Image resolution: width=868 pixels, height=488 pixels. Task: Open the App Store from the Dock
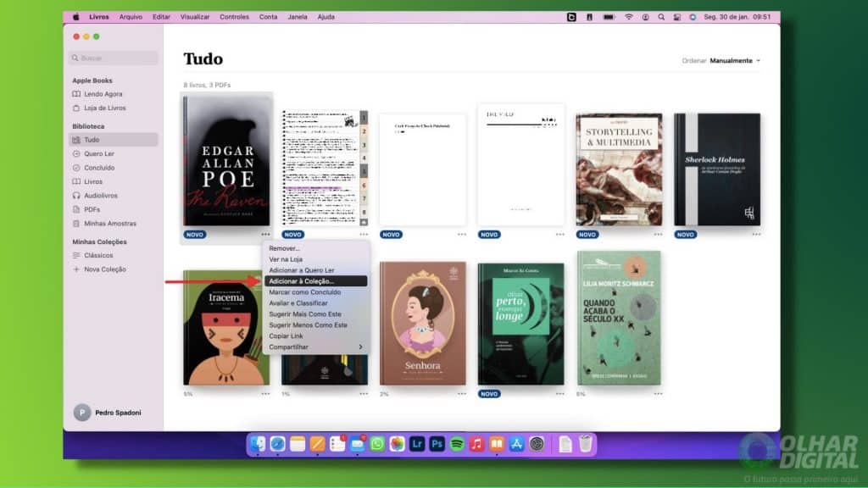click(x=516, y=444)
